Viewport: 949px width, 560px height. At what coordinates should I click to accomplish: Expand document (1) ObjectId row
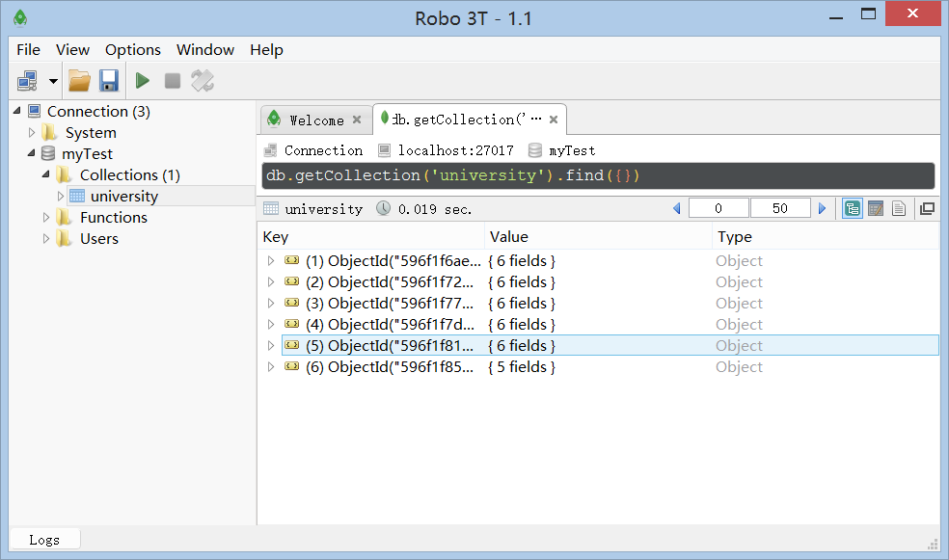tap(271, 260)
